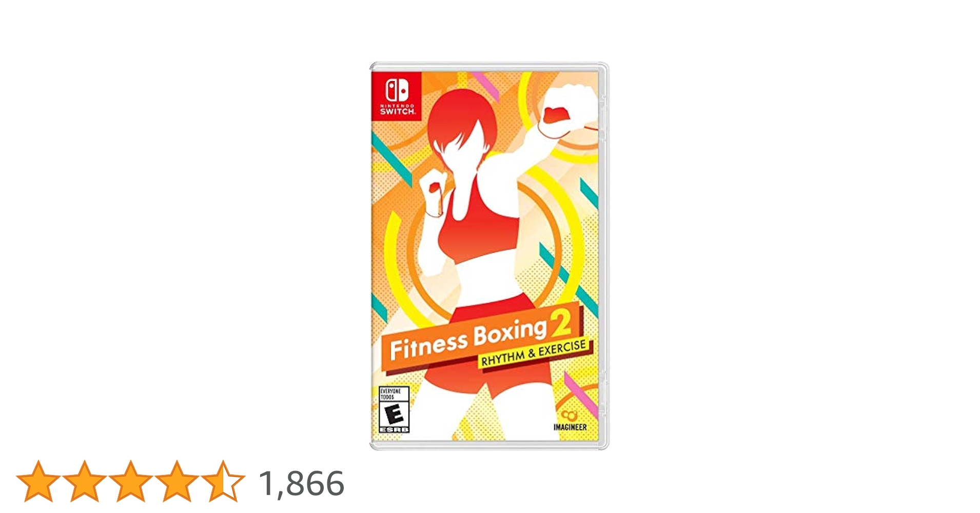
Task: Click the third rating star
Action: pos(130,482)
